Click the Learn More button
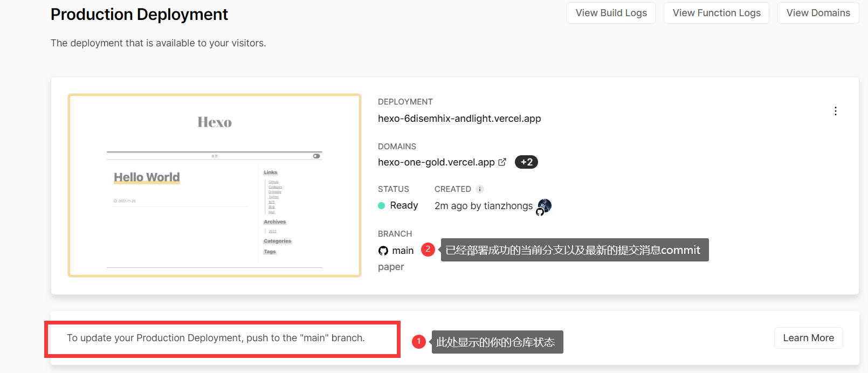This screenshot has height=373, width=868. (808, 338)
